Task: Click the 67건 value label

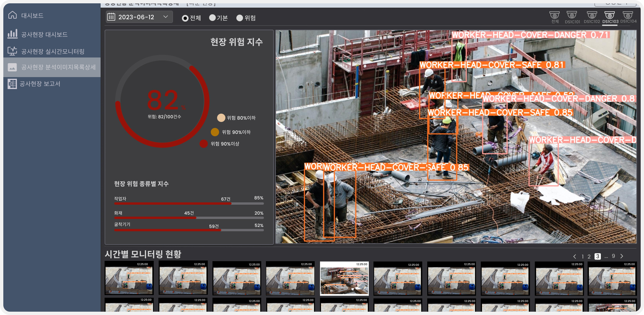Action: point(226,199)
